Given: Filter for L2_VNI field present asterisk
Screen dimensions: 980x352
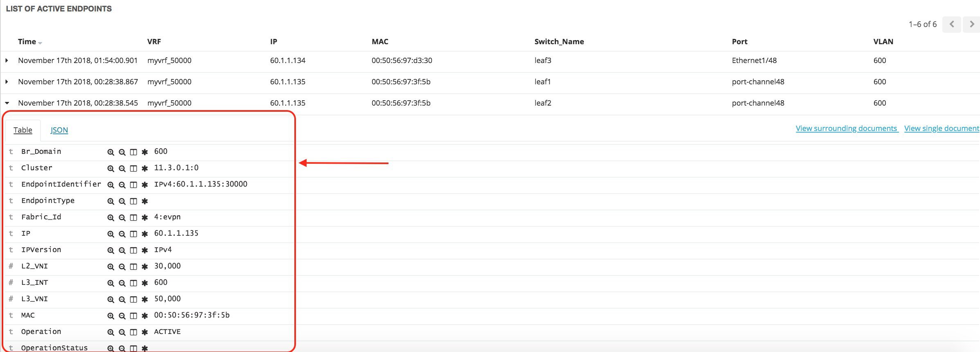Looking at the screenshot, I should (145, 267).
